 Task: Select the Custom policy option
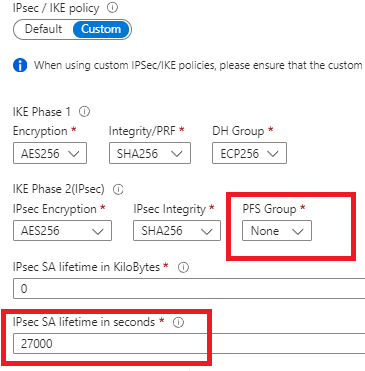click(101, 29)
